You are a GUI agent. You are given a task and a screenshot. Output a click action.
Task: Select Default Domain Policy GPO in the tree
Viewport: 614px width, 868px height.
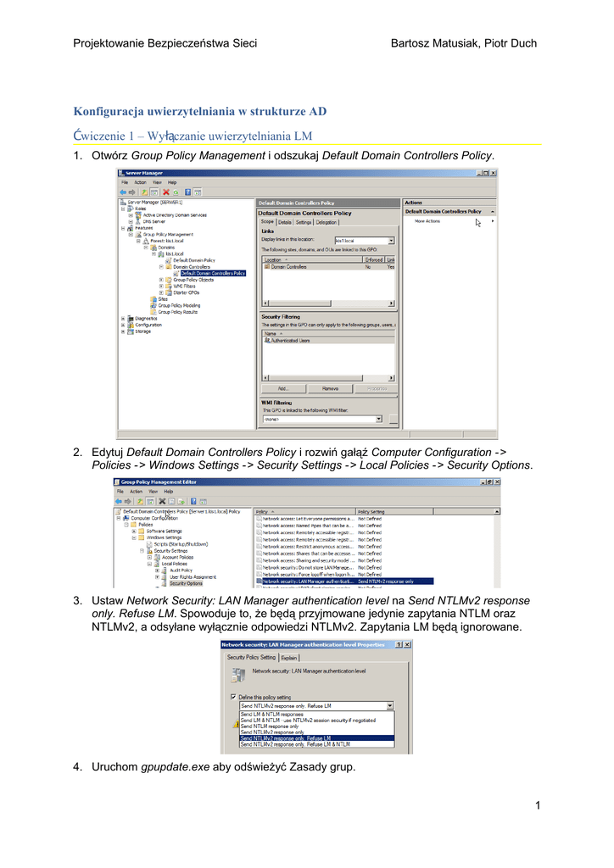(x=193, y=260)
